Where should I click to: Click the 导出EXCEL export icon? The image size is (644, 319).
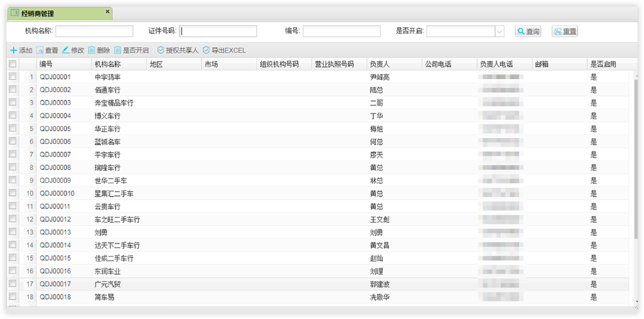206,50
